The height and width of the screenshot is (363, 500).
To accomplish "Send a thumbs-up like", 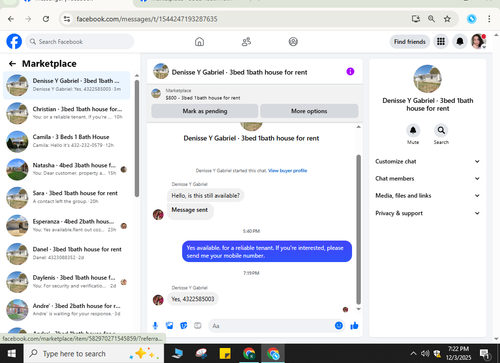I will pyautogui.click(x=354, y=326).
